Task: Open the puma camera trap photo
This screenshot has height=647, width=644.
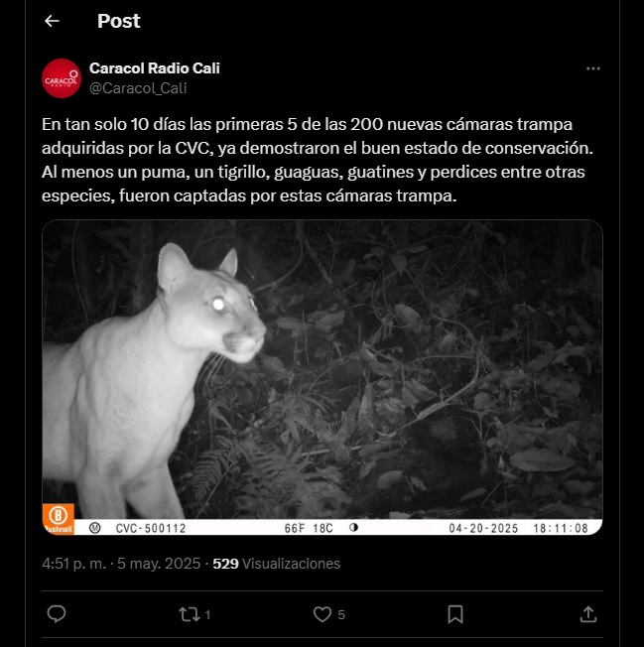Action: click(322, 377)
